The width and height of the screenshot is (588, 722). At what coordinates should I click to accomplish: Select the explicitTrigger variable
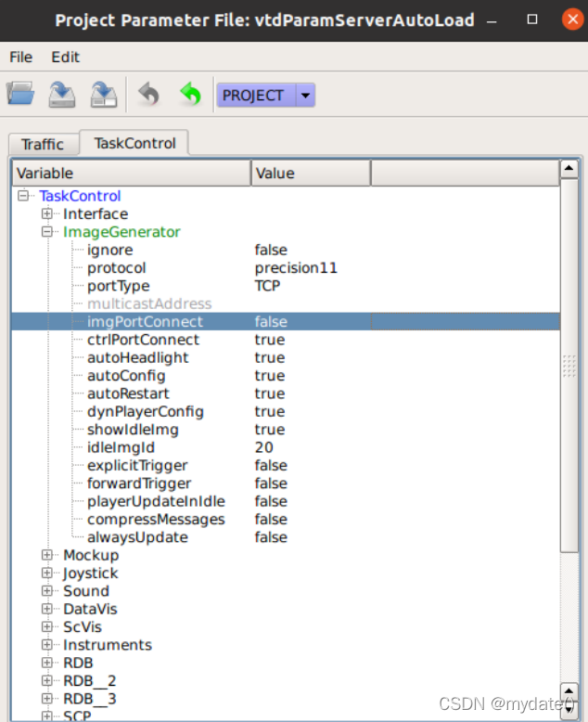click(137, 465)
